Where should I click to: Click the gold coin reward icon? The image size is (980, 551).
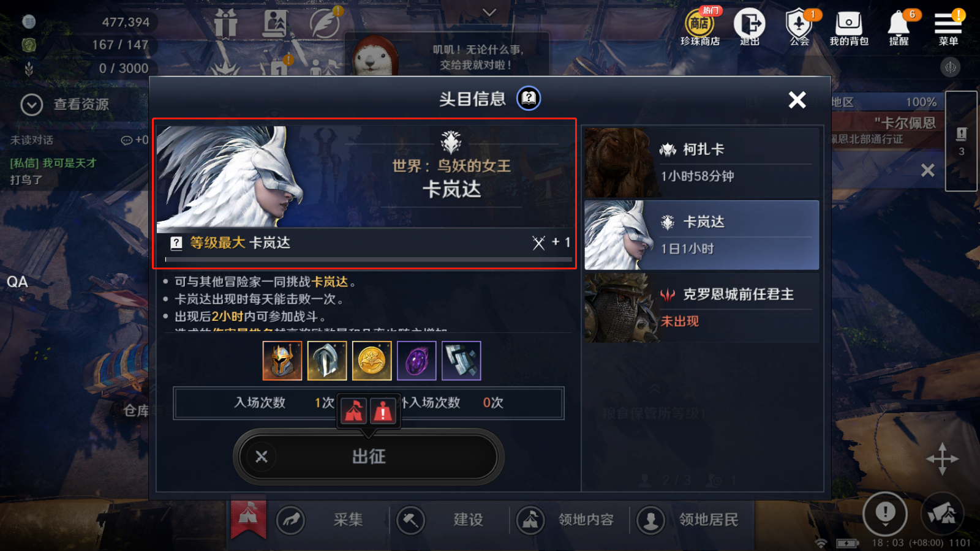pos(372,361)
